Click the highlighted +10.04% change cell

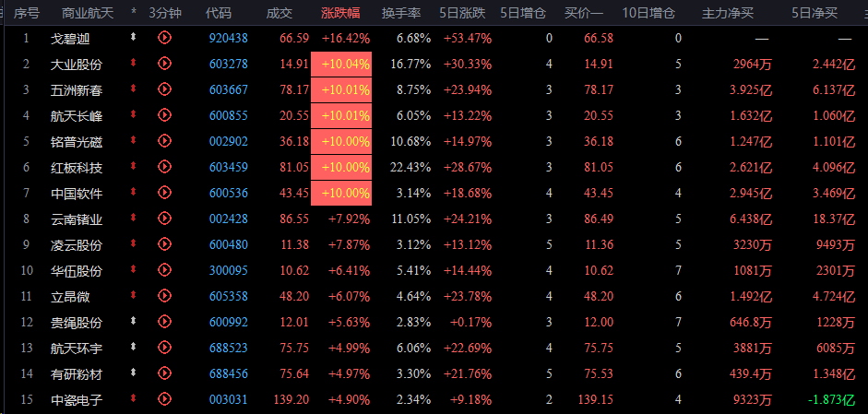[341, 65]
